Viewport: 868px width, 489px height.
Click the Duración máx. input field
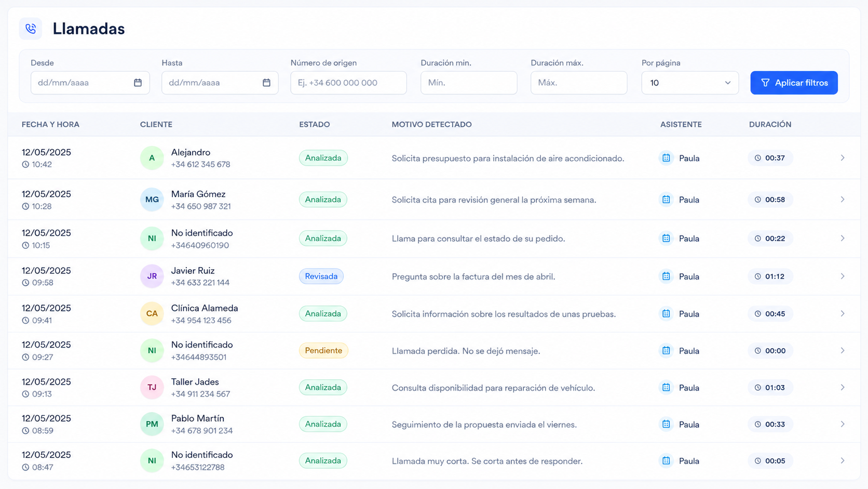579,83
